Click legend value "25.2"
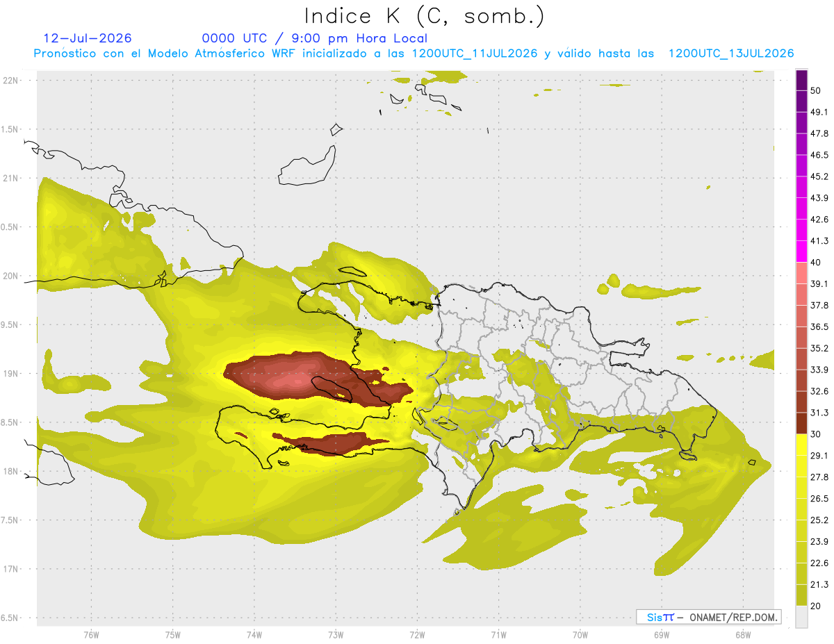Screen dimensions: 834x644 (x=819, y=520)
